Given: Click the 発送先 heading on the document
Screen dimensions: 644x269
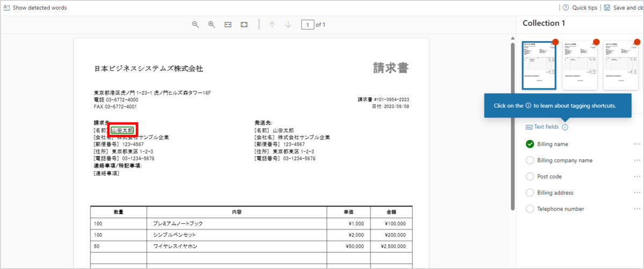Looking at the screenshot, I should [263, 123].
